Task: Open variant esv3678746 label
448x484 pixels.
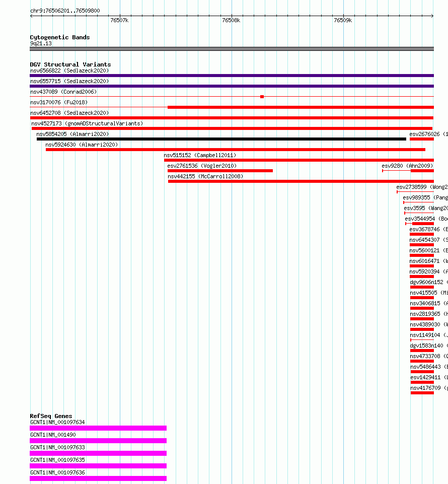Action: click(x=428, y=229)
